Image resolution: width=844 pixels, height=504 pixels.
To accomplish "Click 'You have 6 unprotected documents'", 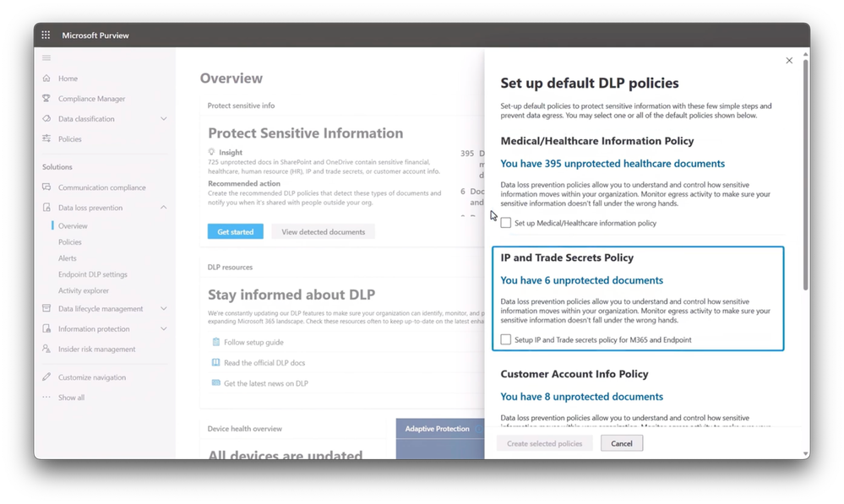I will click(x=582, y=280).
